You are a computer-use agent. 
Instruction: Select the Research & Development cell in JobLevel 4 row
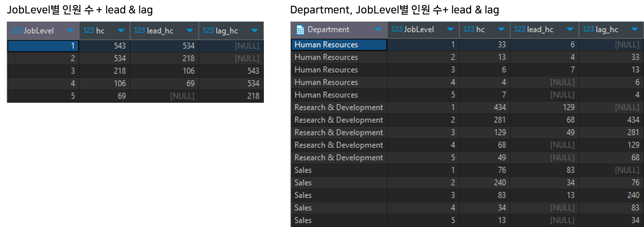click(x=339, y=145)
